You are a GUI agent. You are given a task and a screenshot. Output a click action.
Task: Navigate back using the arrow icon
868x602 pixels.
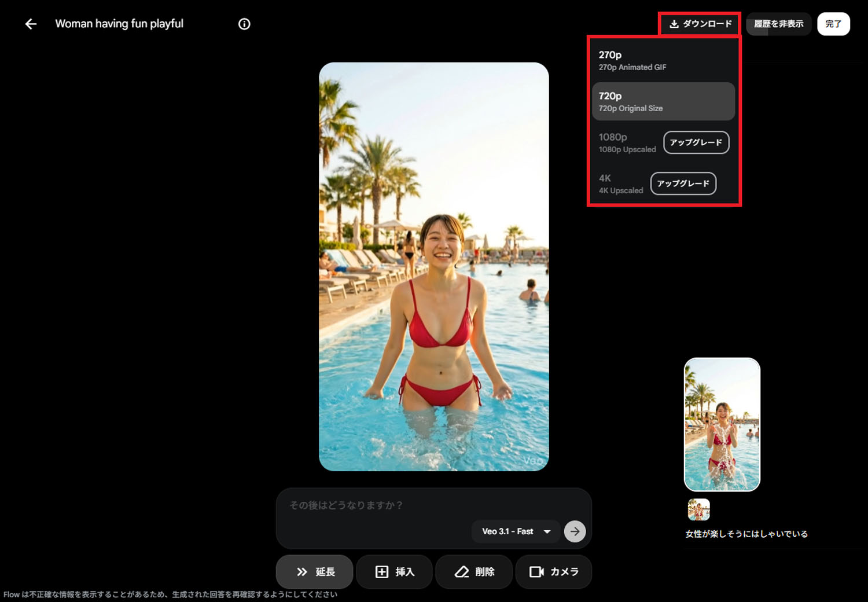(30, 24)
